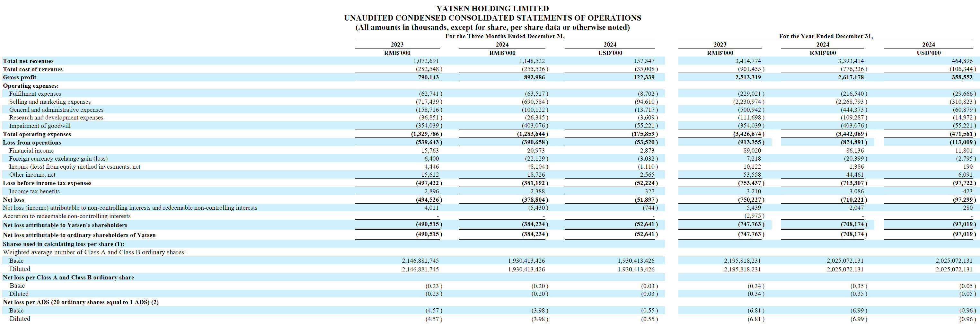This screenshot has width=980, height=326.
Task: Click the gross profit value 2,617,178
Action: point(851,77)
